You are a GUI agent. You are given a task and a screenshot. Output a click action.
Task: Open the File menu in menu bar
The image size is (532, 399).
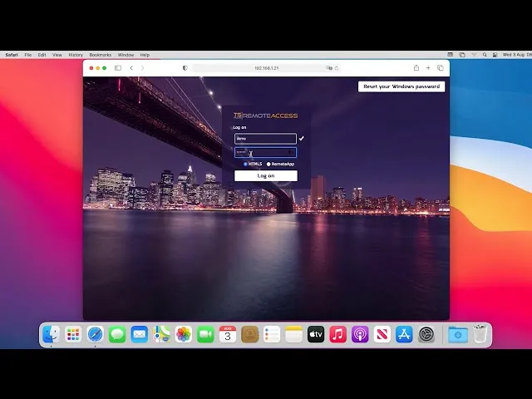[x=28, y=55]
